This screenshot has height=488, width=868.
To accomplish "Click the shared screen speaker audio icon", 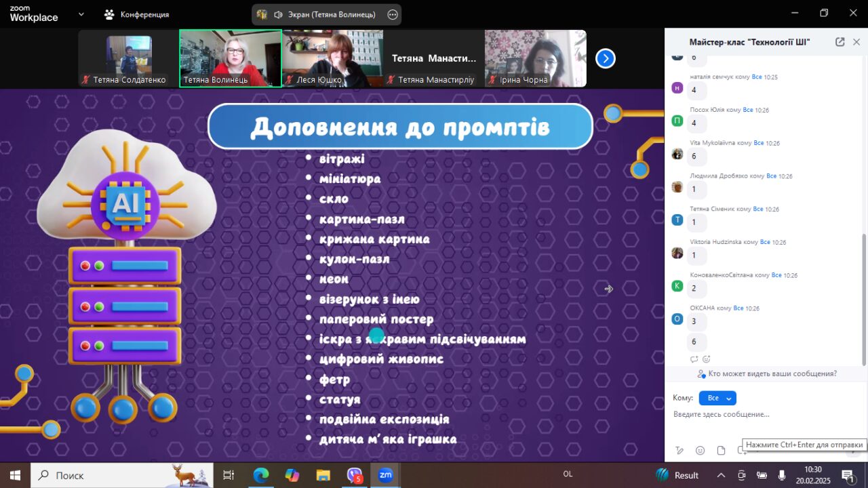I will click(x=279, y=14).
